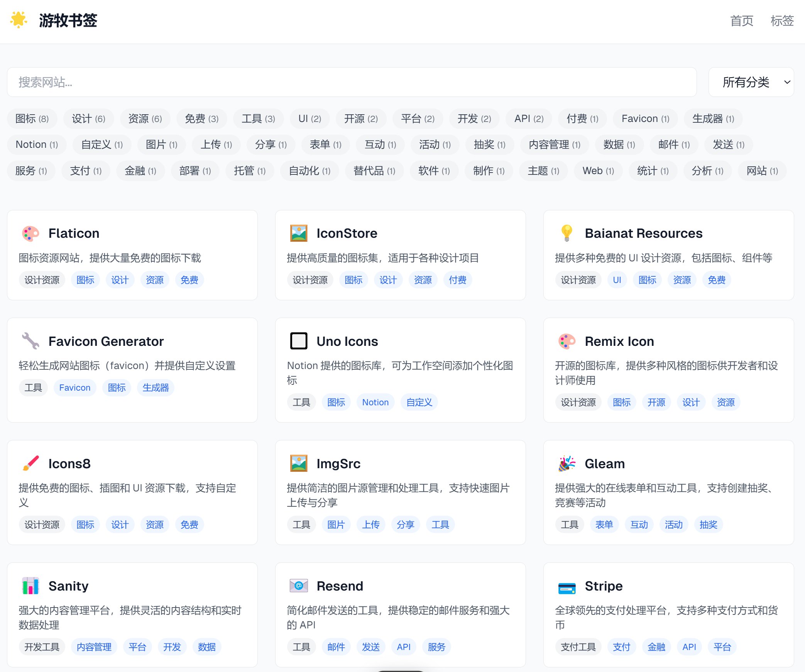Viewport: 805px width, 672px height.
Task: Filter by the 图标 (8) tag
Action: click(x=32, y=118)
